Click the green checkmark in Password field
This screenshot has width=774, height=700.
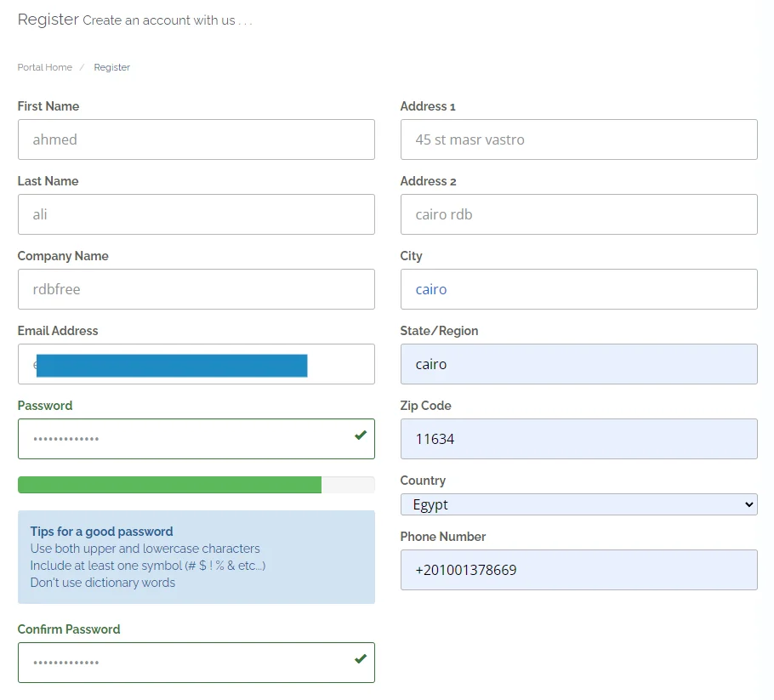(361, 435)
